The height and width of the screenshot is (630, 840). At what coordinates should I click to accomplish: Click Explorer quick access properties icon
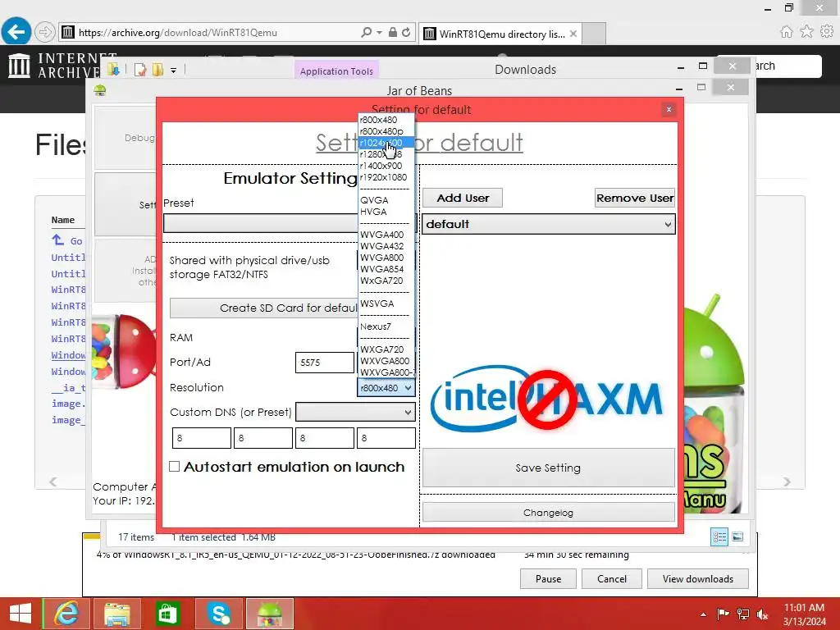(x=139, y=70)
